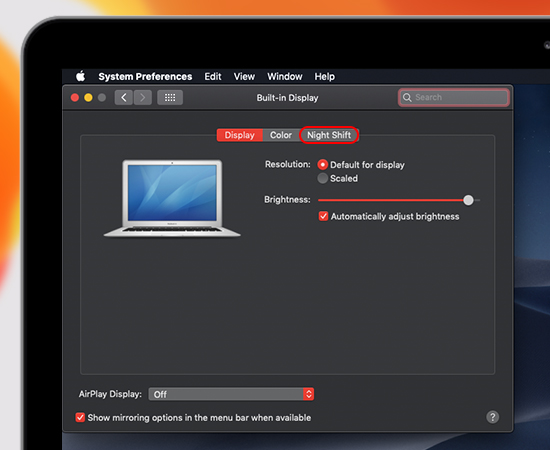Click the Search field
The width and height of the screenshot is (550, 450).
(454, 97)
